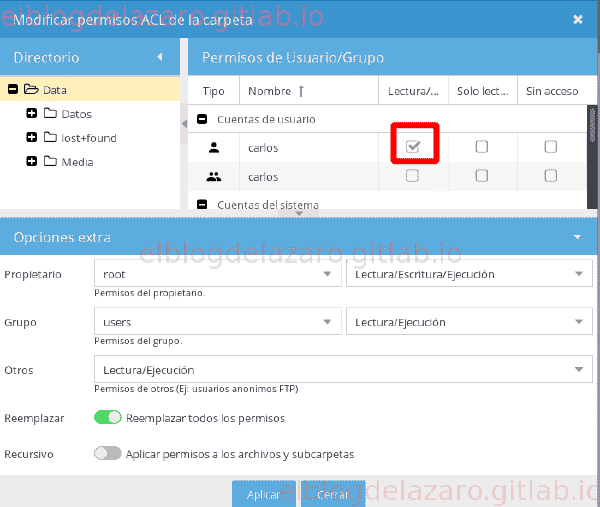Enable Recursivo apply to subfolders toggle
Image resolution: width=600 pixels, height=507 pixels.
(x=108, y=453)
